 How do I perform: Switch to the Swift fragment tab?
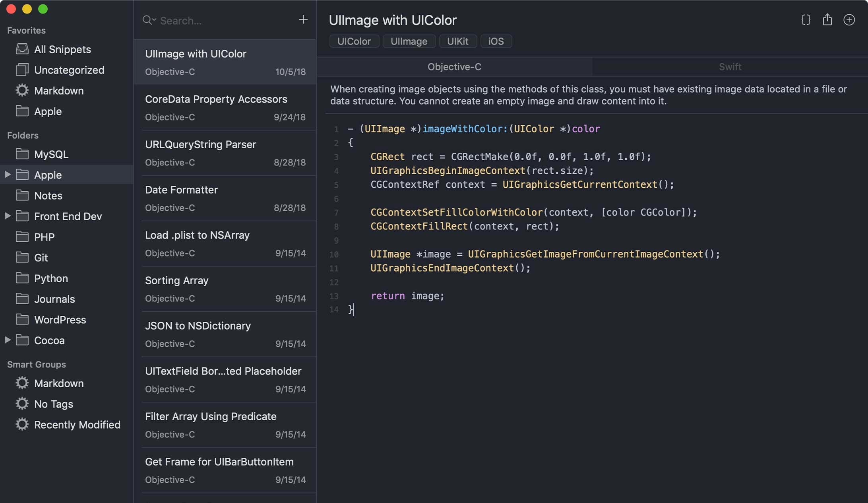click(730, 67)
